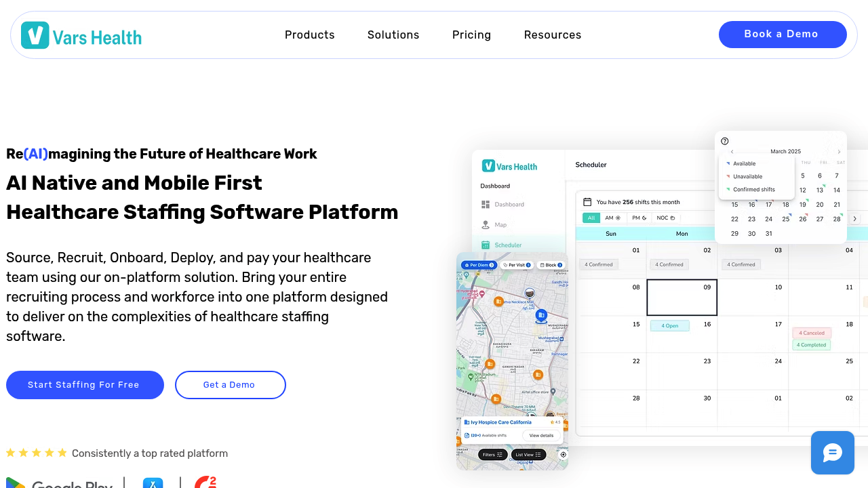Open the Pricing menu item
The image size is (868, 488).
coord(471,35)
